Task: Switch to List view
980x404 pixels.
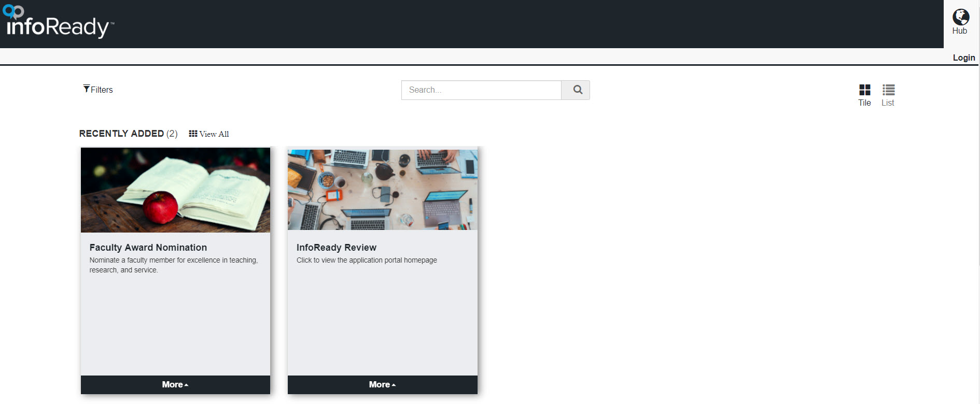Action: click(888, 95)
